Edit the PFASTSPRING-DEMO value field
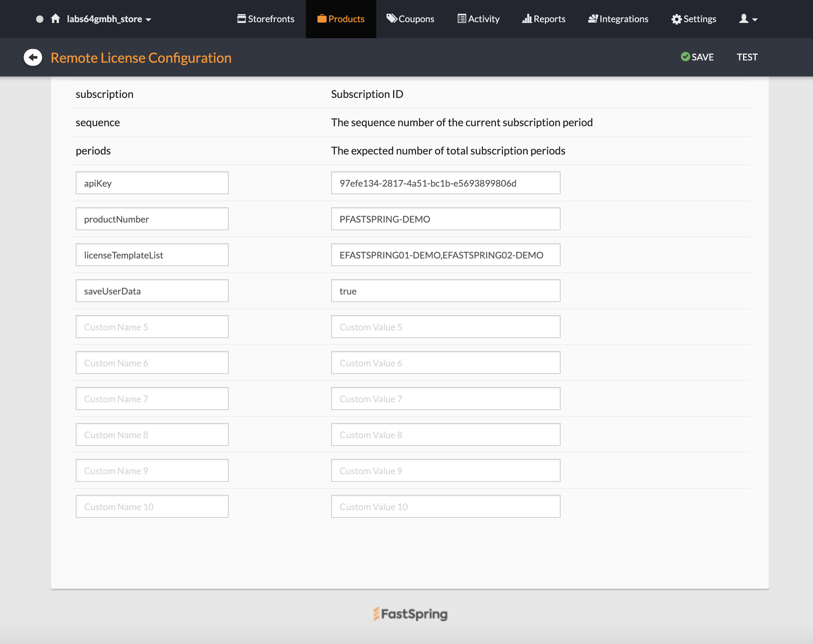This screenshot has height=644, width=813. pos(446,219)
